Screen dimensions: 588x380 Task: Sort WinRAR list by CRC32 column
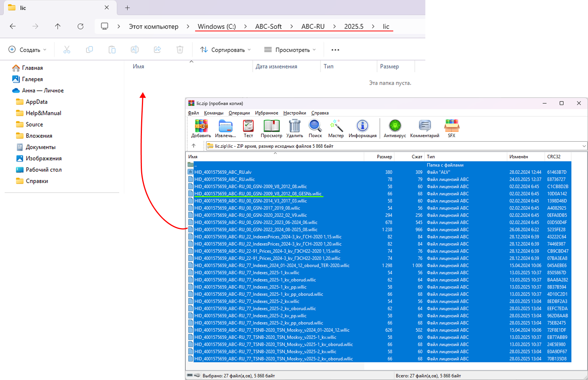558,156
